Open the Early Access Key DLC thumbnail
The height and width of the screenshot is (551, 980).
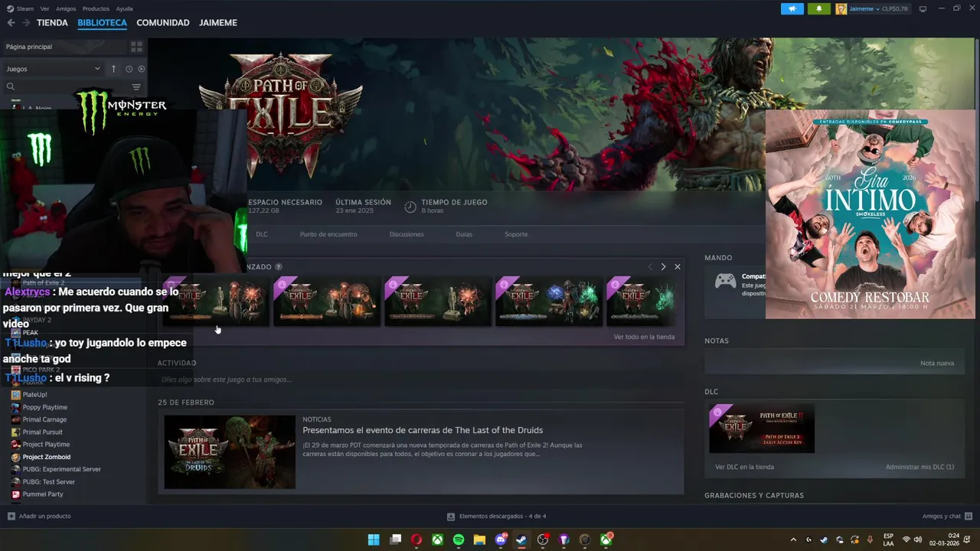(762, 429)
